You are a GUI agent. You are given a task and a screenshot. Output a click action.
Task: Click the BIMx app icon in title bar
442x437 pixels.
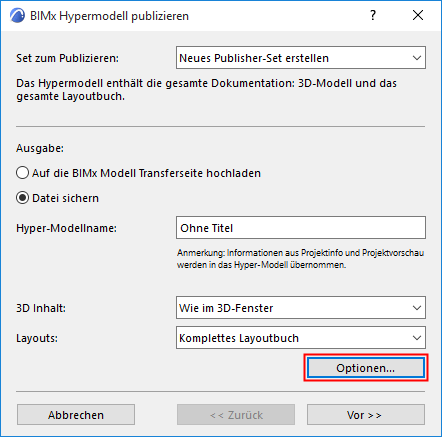point(17,16)
